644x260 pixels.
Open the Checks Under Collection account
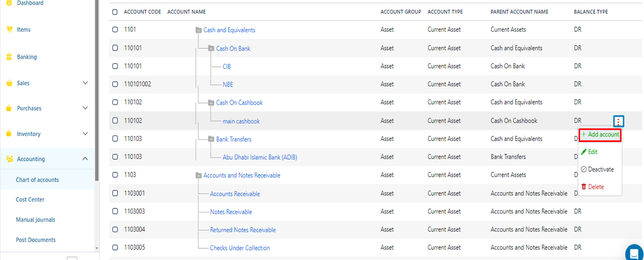pyautogui.click(x=240, y=248)
